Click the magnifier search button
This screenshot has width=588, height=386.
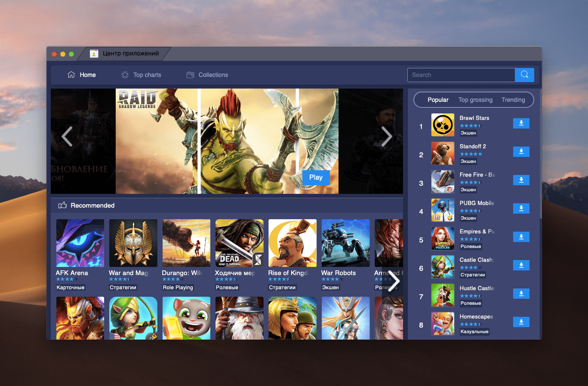(524, 75)
